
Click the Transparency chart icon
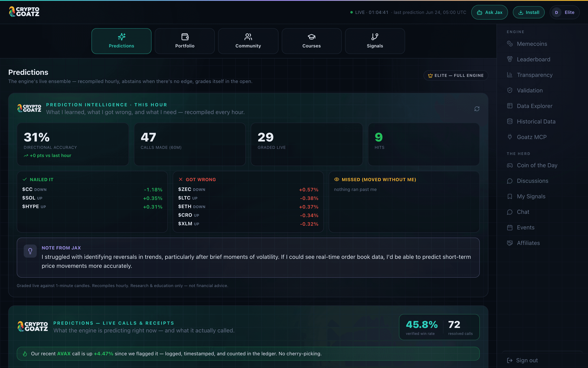point(510,75)
